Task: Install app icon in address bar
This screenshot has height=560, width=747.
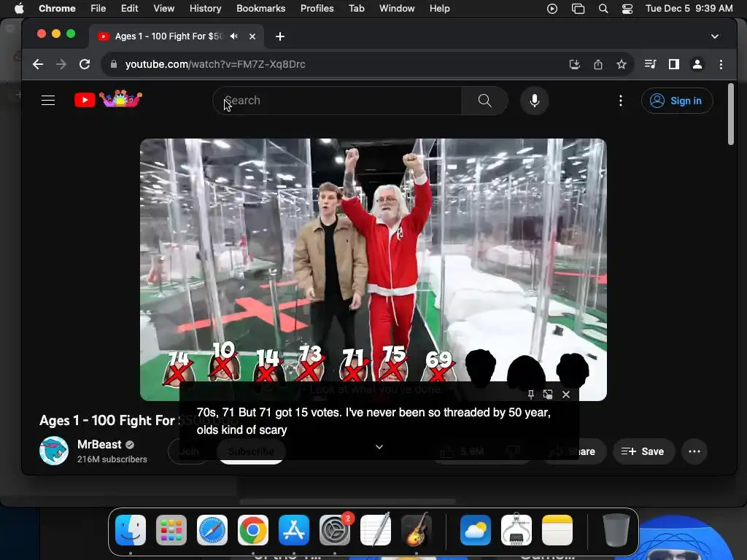Action: point(575,64)
